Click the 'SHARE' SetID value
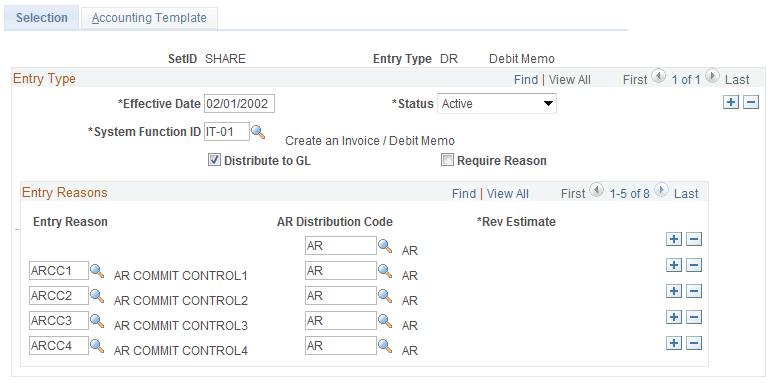Viewport: 775px width, 383px height. click(x=225, y=59)
